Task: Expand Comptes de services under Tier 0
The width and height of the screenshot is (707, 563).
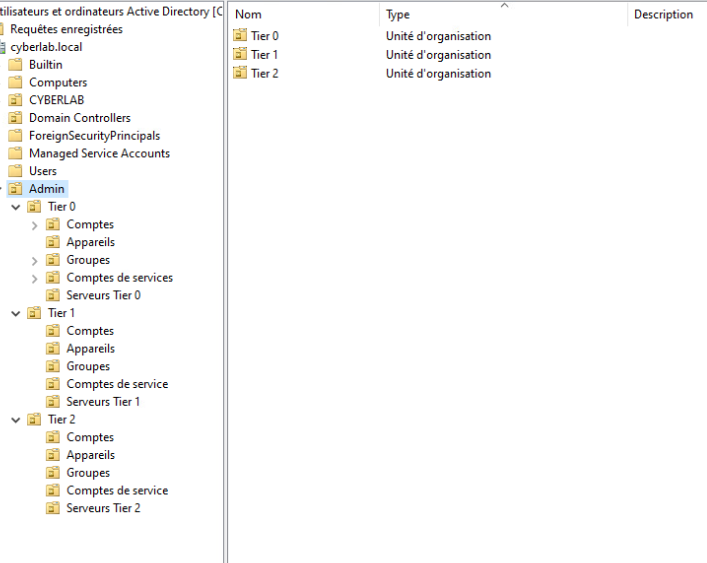Action: (x=35, y=278)
